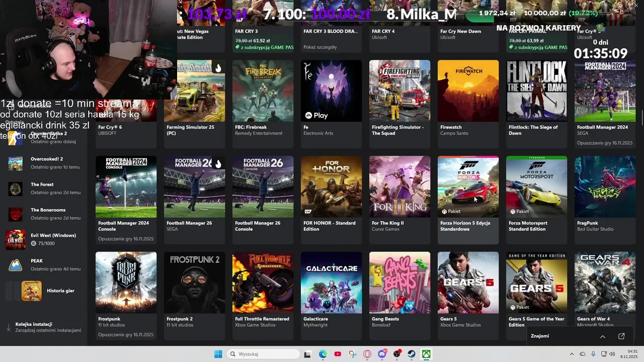Open FOR HONOR - Standard Edition cover

(331, 187)
